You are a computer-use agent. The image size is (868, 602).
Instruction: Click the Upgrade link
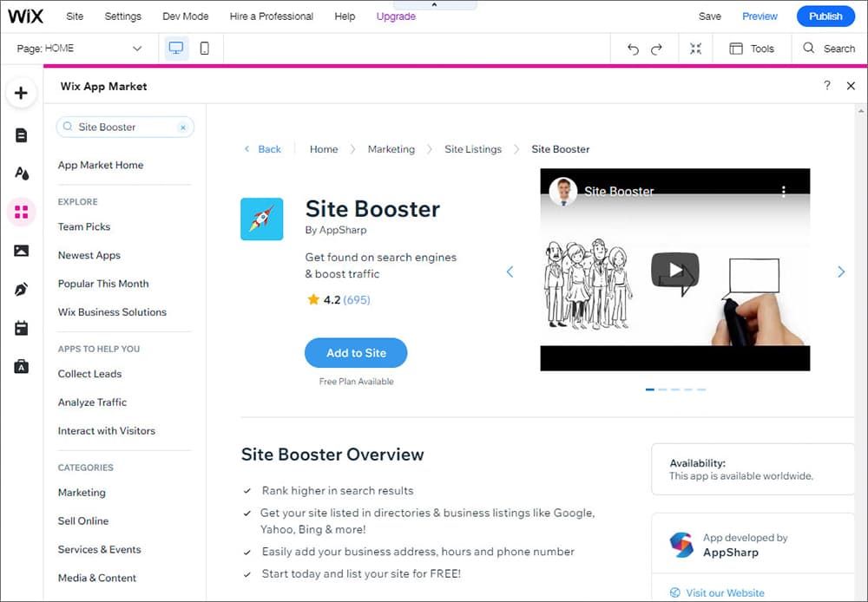pyautogui.click(x=396, y=16)
